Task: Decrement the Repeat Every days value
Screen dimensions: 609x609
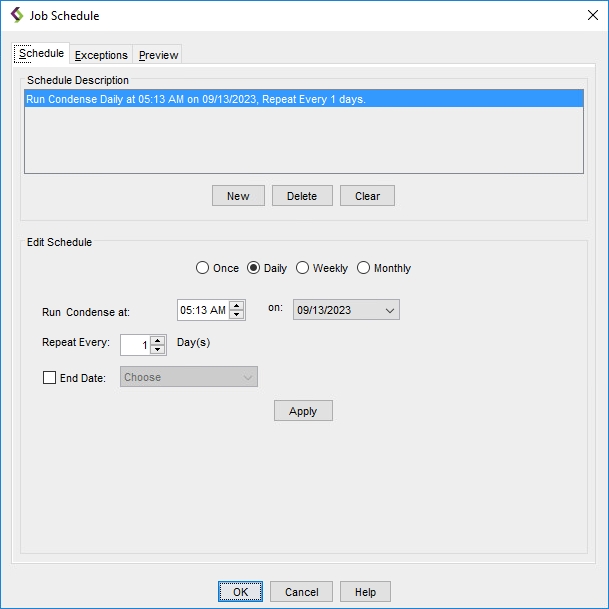Action: point(158,350)
